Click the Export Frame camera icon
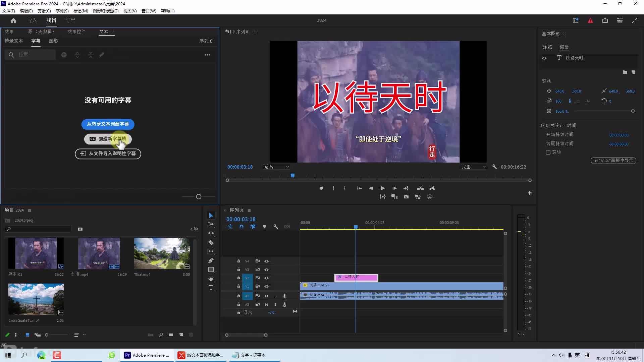This screenshot has height=362, width=644. tap(406, 197)
